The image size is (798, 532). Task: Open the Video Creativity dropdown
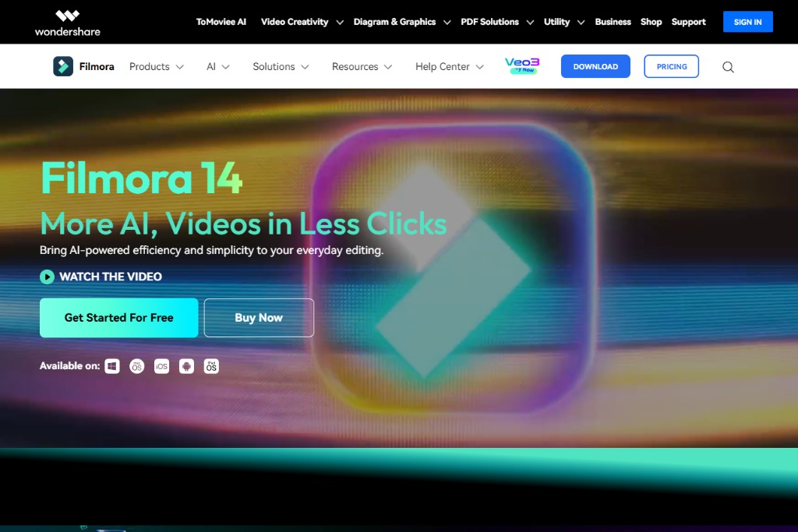pyautogui.click(x=296, y=22)
